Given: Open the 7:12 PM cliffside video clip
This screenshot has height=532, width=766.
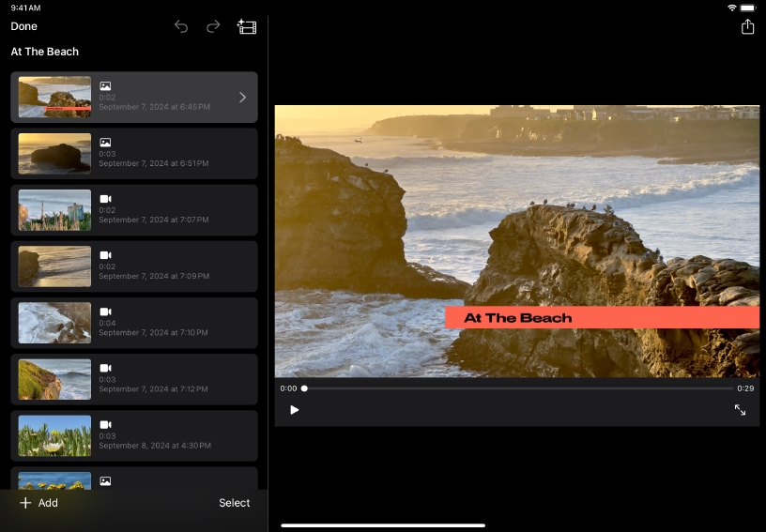Looking at the screenshot, I should pyautogui.click(x=134, y=379).
